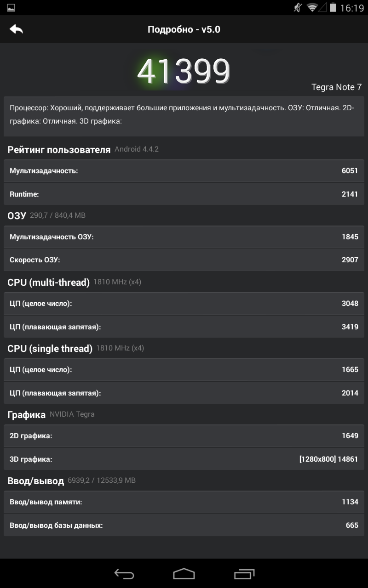This screenshot has width=368, height=588.
Task: Tap the muted sound status icon
Action: (x=298, y=8)
